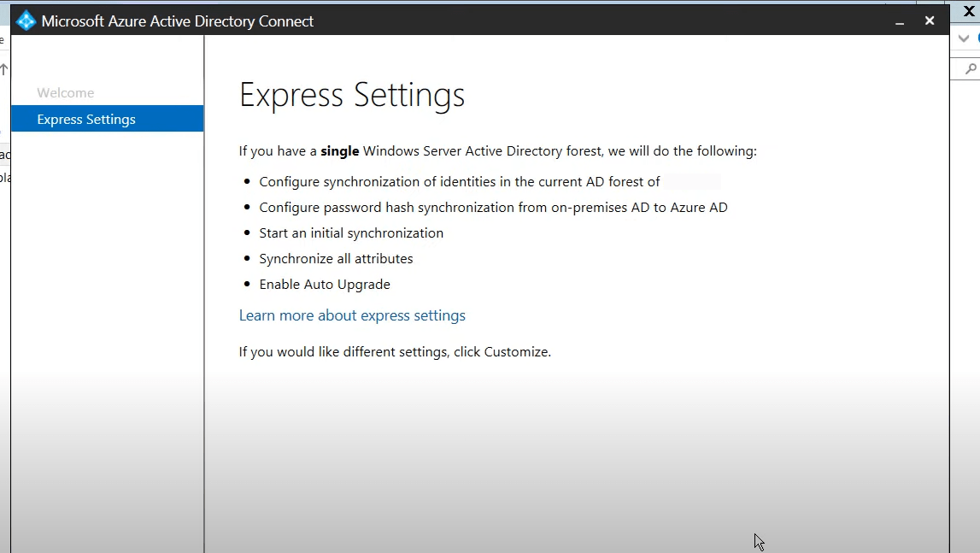Screen dimensions: 980x553
Task: Click the magnifier search icon
Action: coord(971,69)
